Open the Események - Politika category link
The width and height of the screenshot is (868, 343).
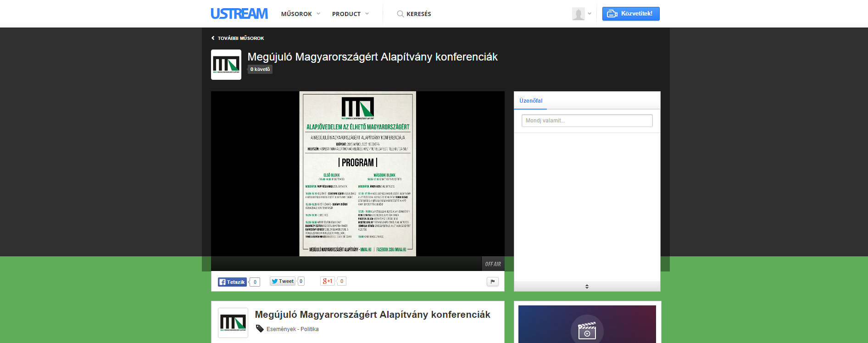pos(293,329)
